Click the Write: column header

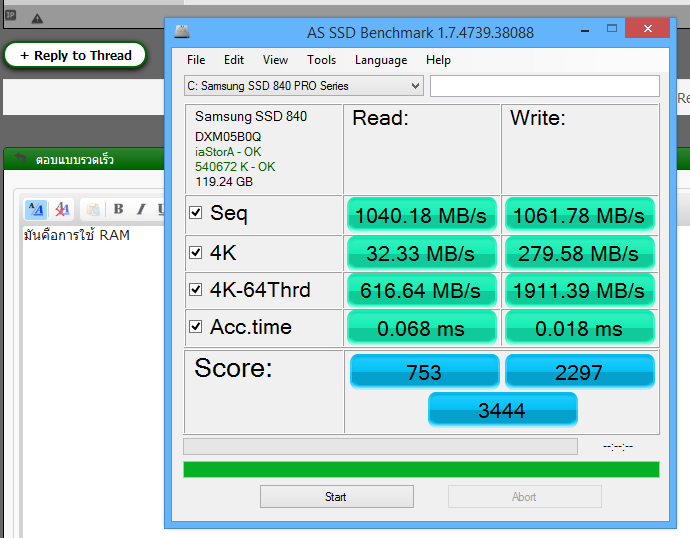point(537,118)
